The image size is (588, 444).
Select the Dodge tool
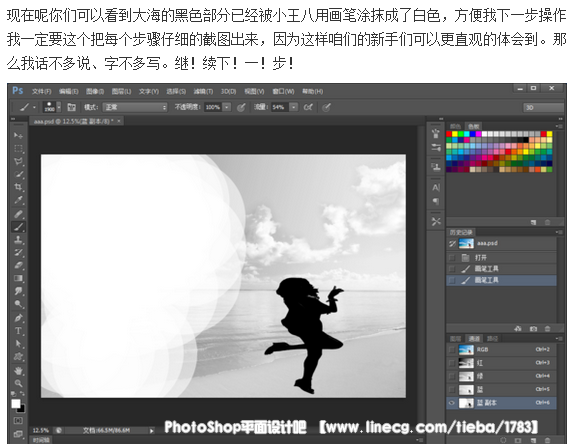(18, 304)
